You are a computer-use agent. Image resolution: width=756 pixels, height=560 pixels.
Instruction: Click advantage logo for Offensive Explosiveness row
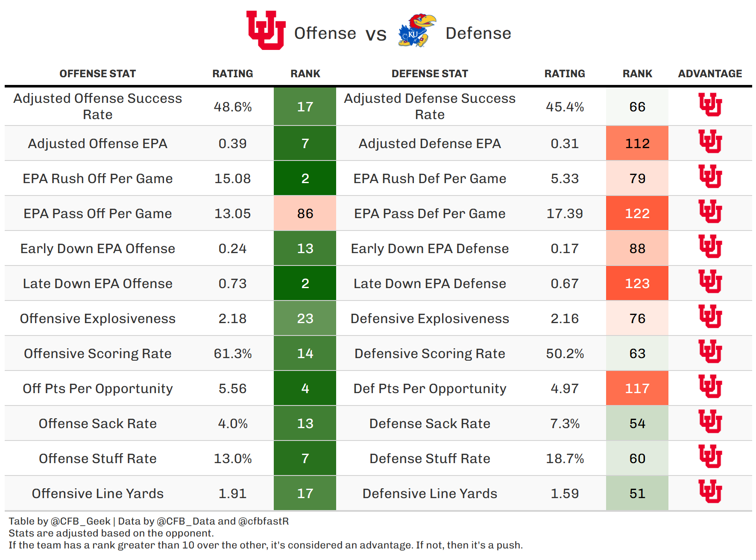[x=710, y=316]
